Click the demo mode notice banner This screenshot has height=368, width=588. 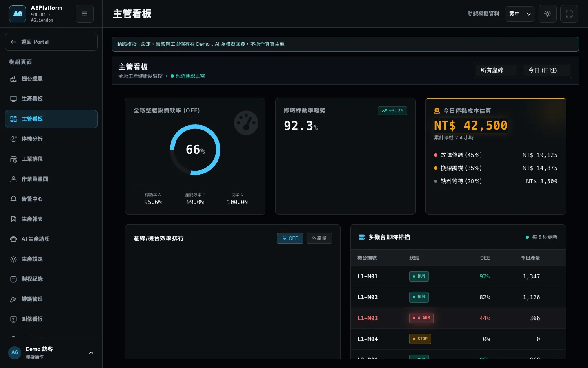[345, 44]
